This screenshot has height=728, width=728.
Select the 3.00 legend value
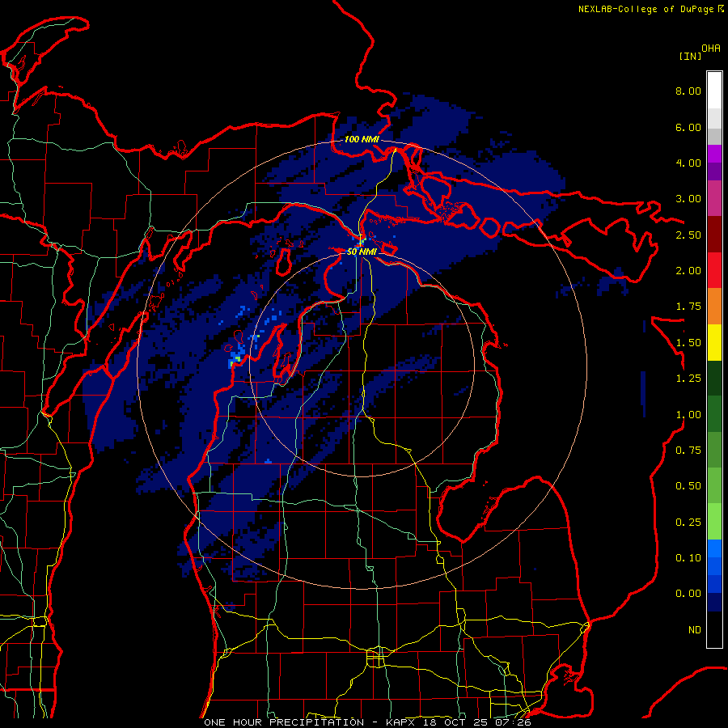click(x=688, y=199)
